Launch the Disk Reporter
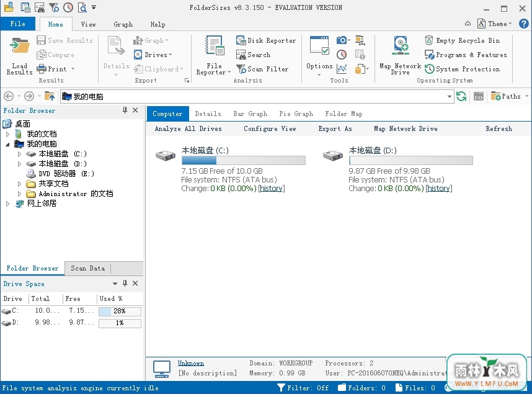 point(266,40)
